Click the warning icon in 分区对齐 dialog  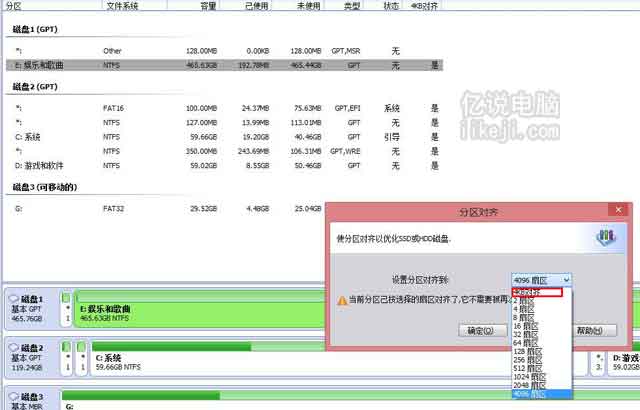pyautogui.click(x=342, y=301)
